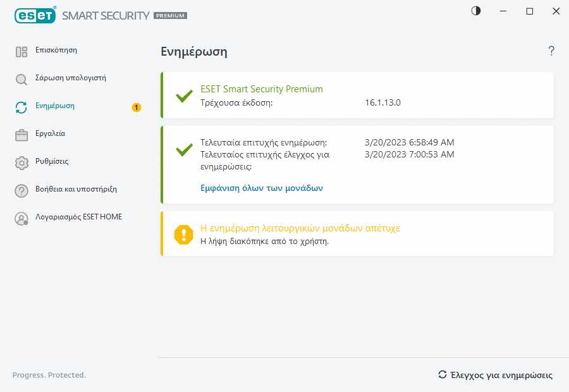Screen dimensions: 569x392
Task: Click the briefcase icon for Εργαλεία
Action: (21, 135)
